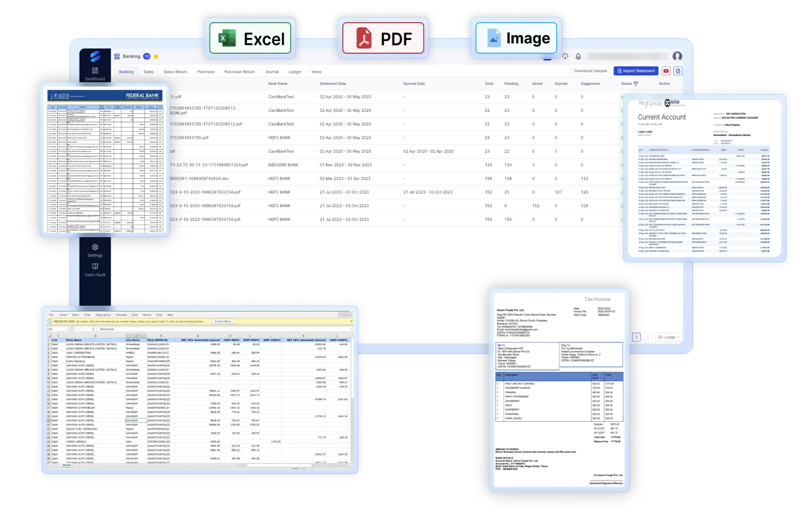Open notifications bell

(578, 56)
